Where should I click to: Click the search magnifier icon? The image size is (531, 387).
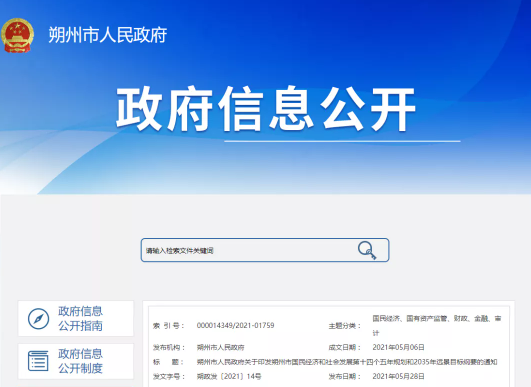[x=367, y=250]
